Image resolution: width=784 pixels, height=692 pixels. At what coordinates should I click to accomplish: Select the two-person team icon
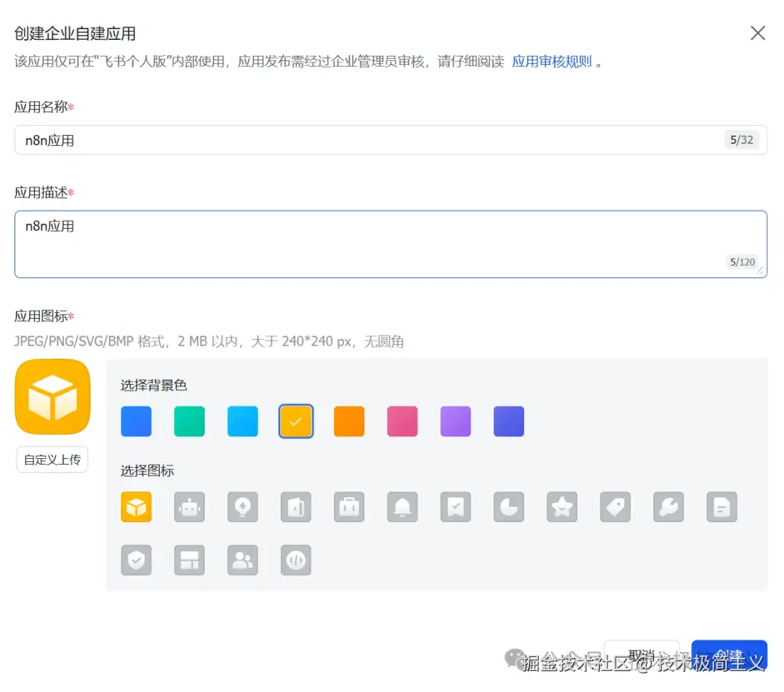pos(242,560)
